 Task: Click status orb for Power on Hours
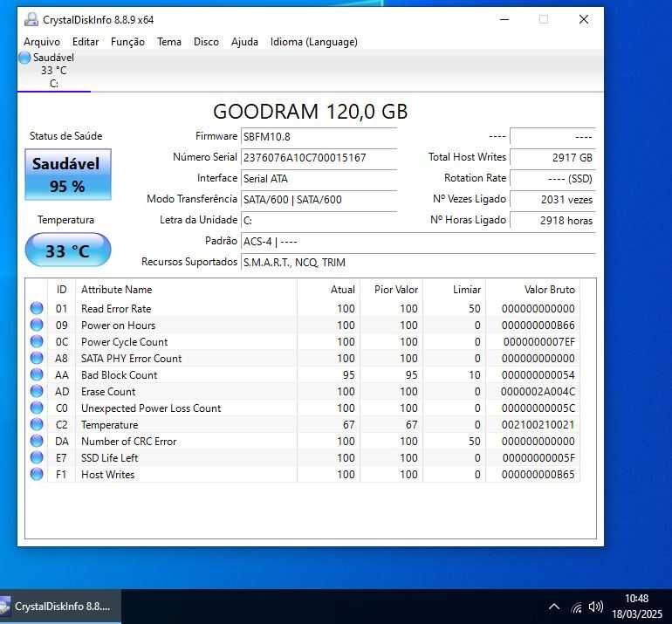pos(37,325)
